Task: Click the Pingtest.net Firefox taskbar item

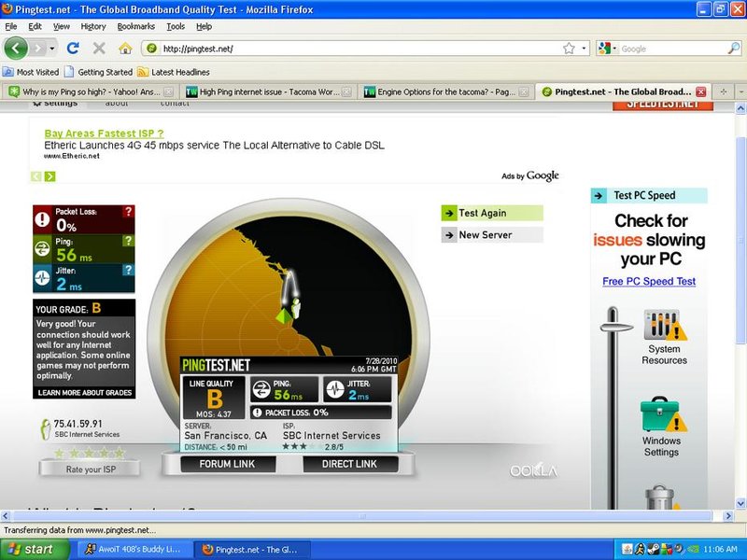Action: (252, 550)
